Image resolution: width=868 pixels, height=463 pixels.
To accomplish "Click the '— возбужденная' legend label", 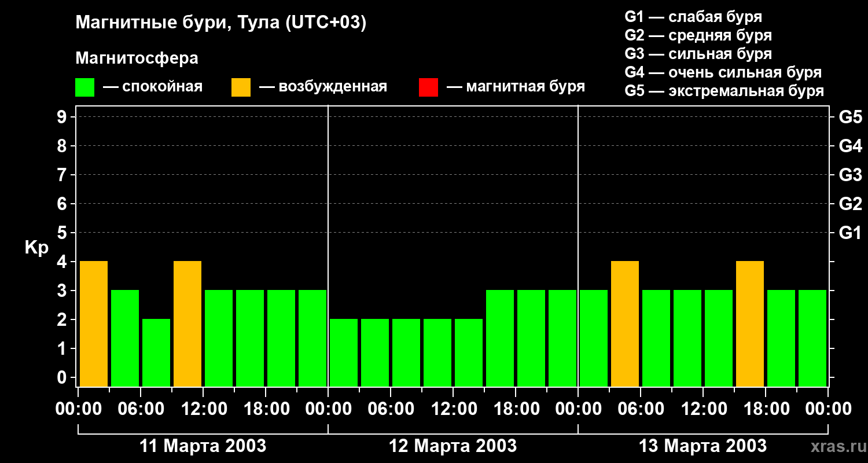I will point(323,87).
